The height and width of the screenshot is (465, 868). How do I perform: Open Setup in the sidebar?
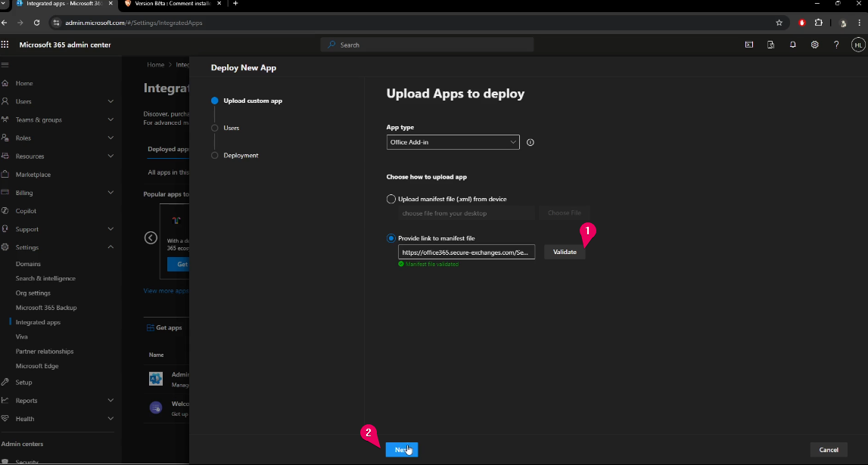(x=23, y=383)
